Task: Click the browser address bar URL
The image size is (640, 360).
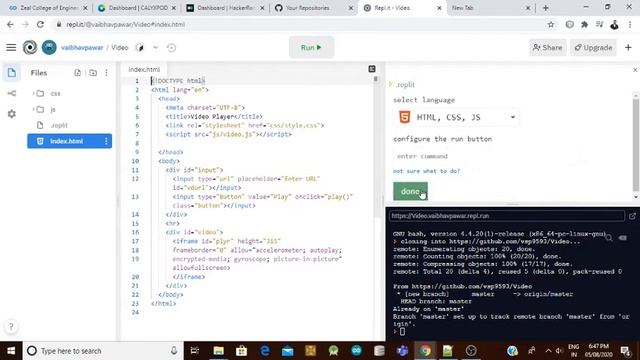Action: (126, 24)
